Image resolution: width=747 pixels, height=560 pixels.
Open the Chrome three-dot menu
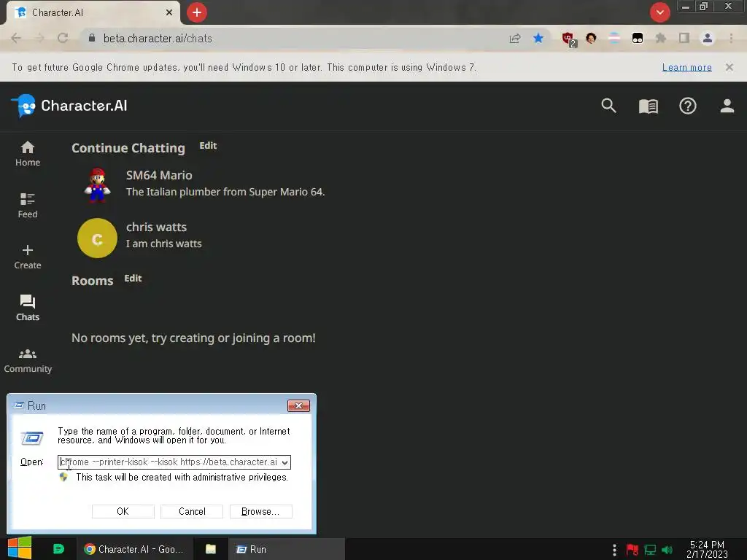(x=731, y=38)
